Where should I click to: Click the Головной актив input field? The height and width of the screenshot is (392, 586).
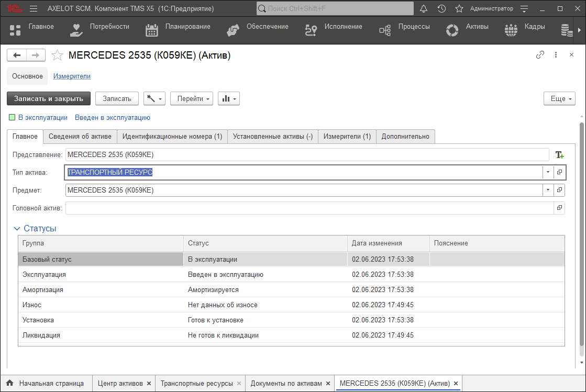pos(309,208)
